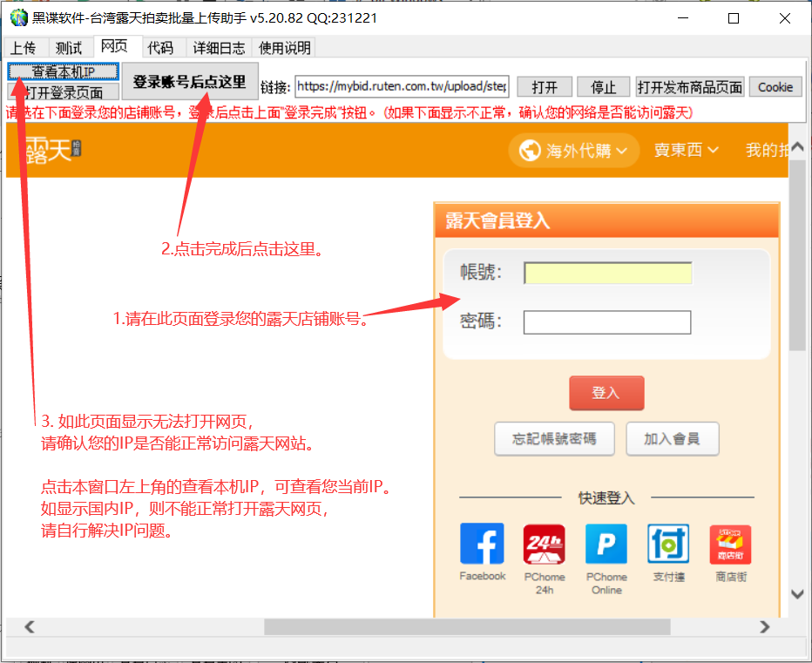Click the PChome Online login icon
The image size is (812, 663).
coord(606,544)
